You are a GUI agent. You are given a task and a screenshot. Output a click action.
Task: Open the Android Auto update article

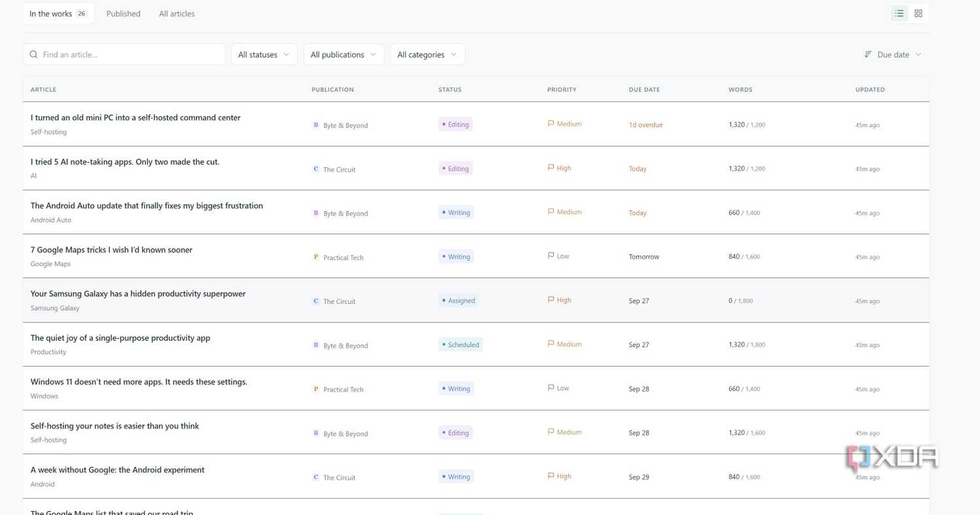tap(147, 206)
